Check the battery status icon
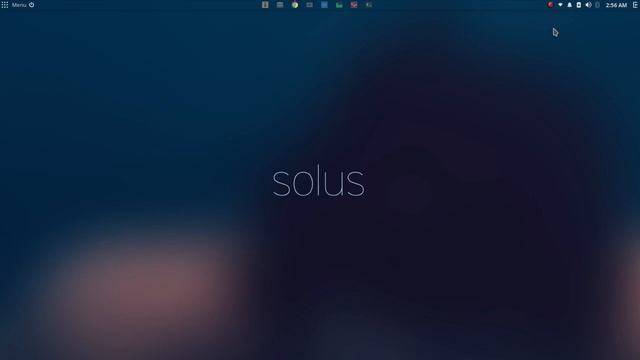 [x=578, y=5]
